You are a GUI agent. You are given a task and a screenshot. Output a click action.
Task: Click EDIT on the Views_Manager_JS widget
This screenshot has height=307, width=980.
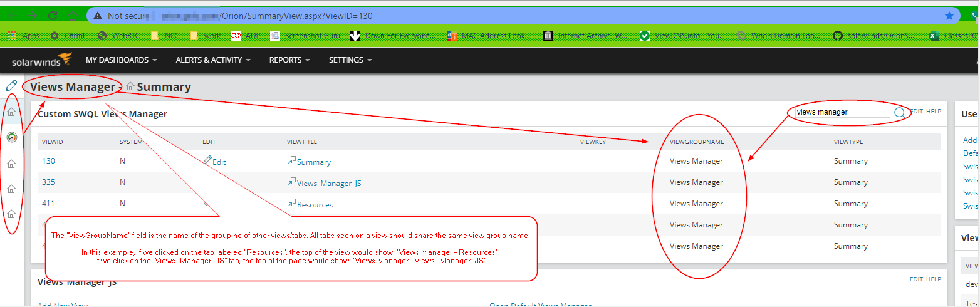916,279
